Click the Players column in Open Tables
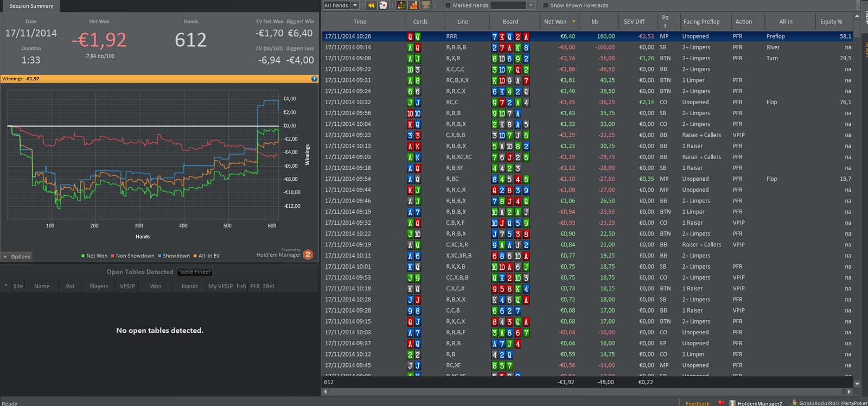This screenshot has height=406, width=868. tap(99, 286)
